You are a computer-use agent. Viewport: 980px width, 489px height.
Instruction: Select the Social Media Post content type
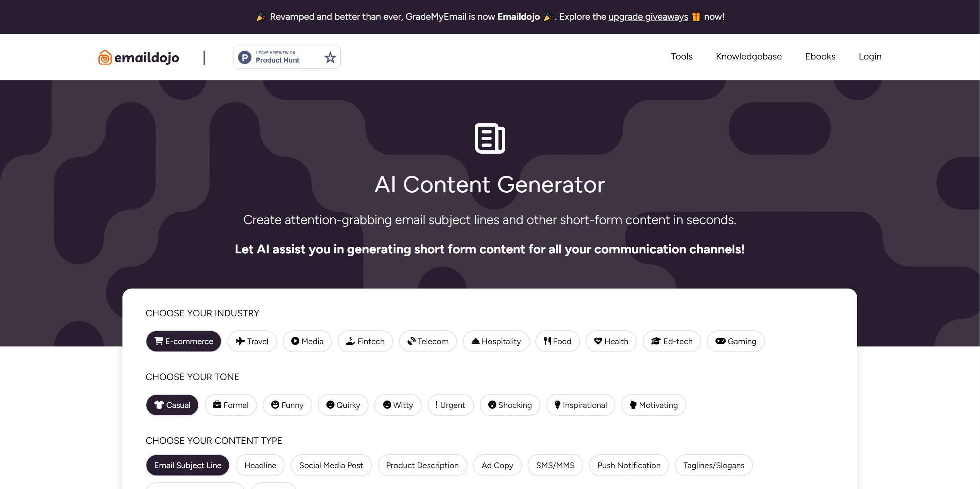[331, 465]
